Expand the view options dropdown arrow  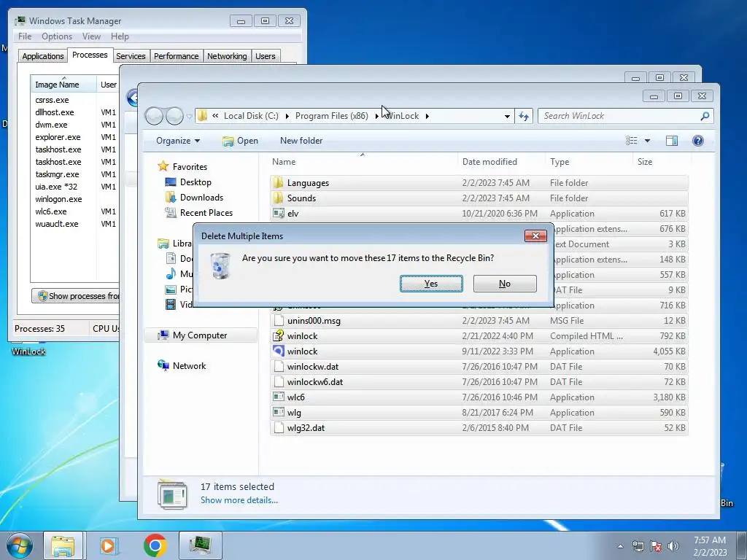point(648,141)
